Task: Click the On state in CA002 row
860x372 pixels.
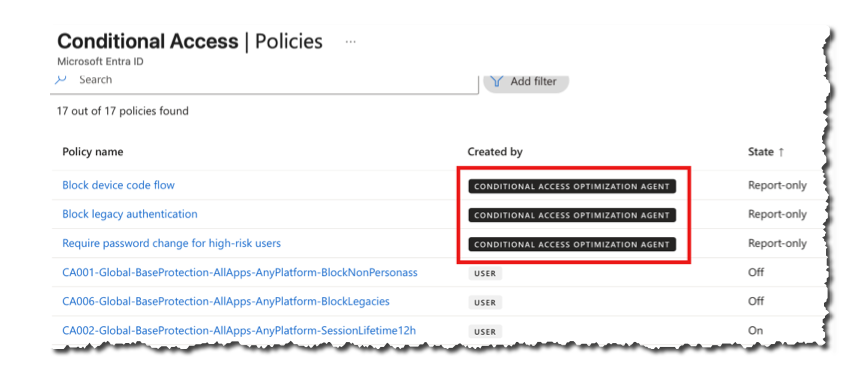Action: [755, 330]
